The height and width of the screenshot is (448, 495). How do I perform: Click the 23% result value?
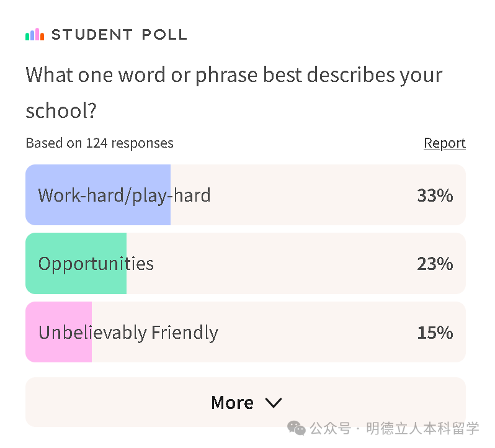click(435, 264)
